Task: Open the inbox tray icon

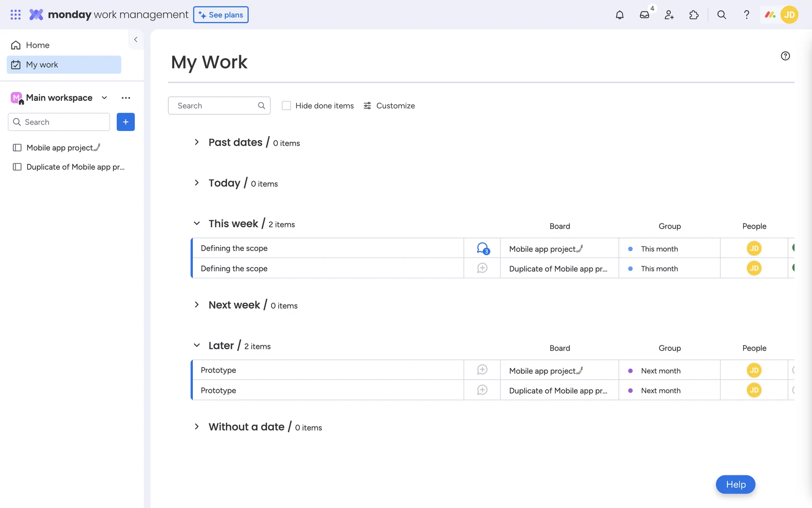Action: [644, 15]
